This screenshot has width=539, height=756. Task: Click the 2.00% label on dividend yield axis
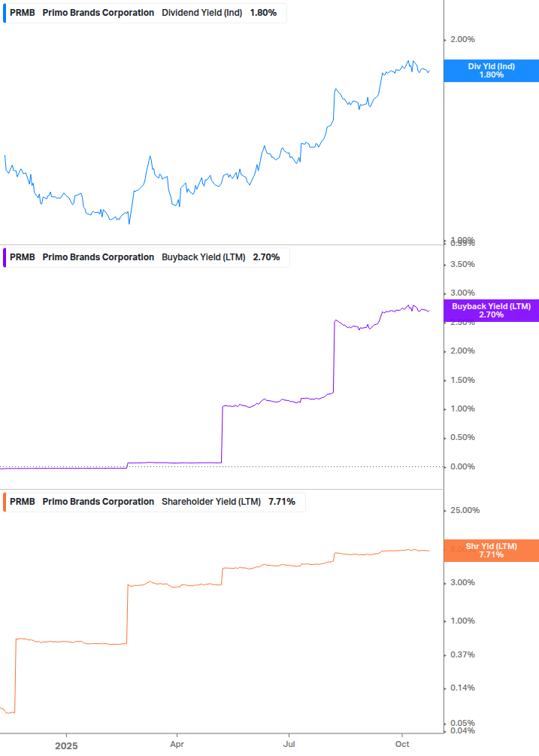(462, 40)
